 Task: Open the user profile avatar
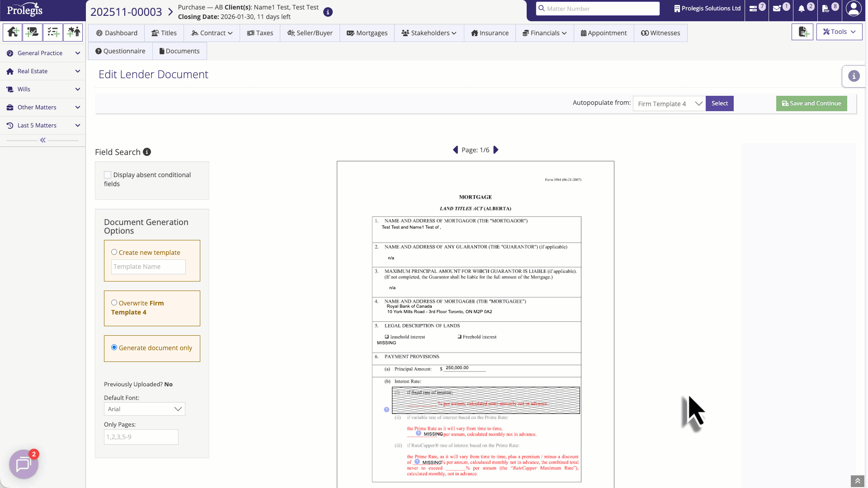[x=853, y=9]
